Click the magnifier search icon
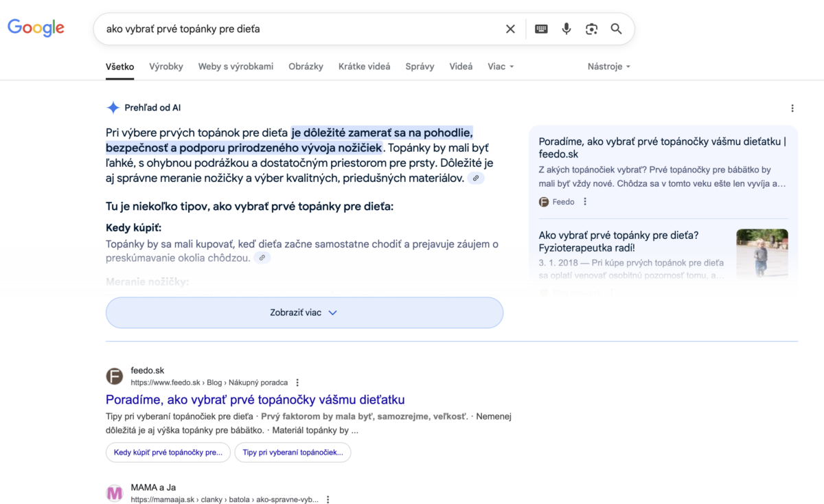This screenshot has height=504, width=824. (x=616, y=29)
